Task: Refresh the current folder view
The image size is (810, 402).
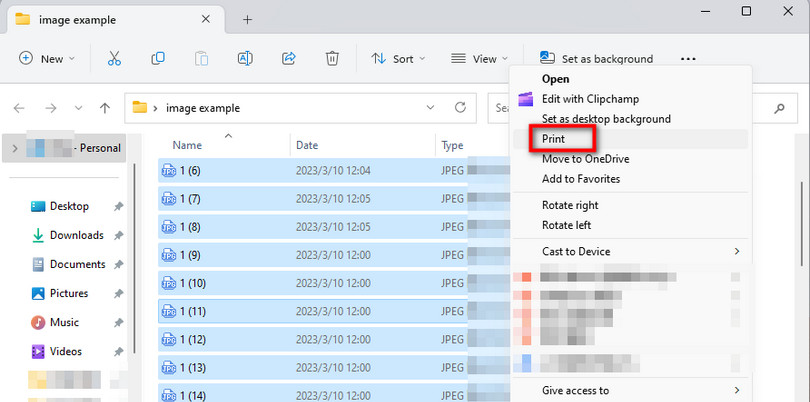Action: tap(460, 108)
